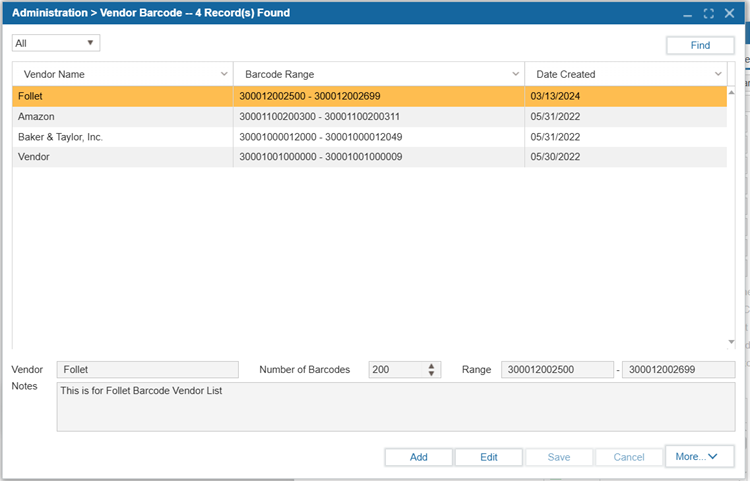Viewport: 750px width, 481px height.
Task: Click the Find button
Action: pyautogui.click(x=700, y=45)
